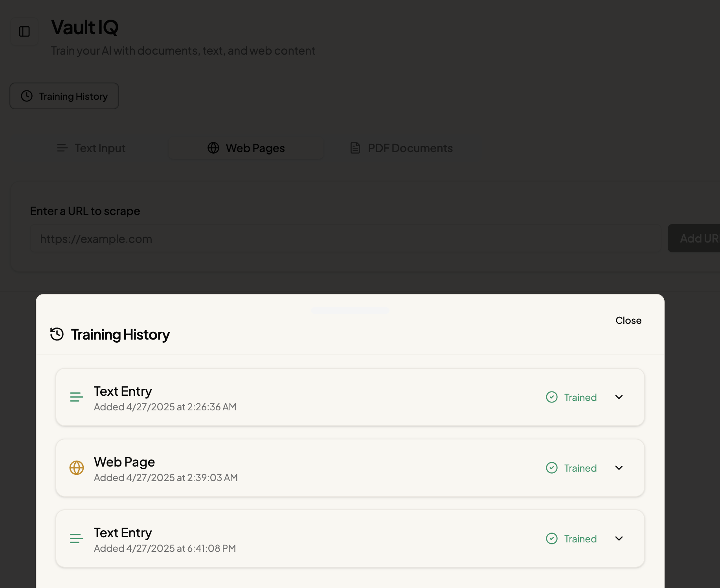Grab the drawer handle above Training History
This screenshot has width=720, height=588.
[350, 311]
